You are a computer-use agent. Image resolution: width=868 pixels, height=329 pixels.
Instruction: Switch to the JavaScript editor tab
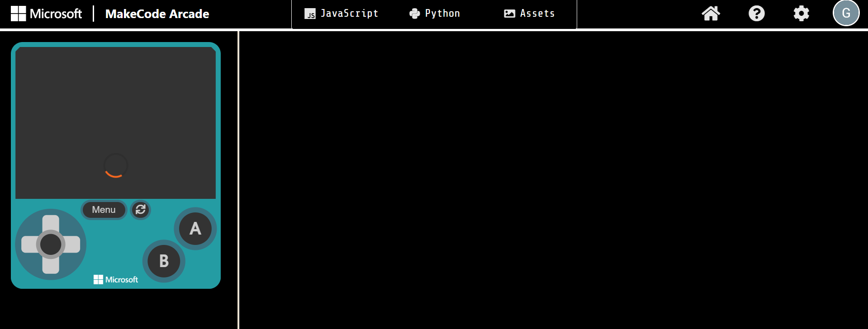342,14
